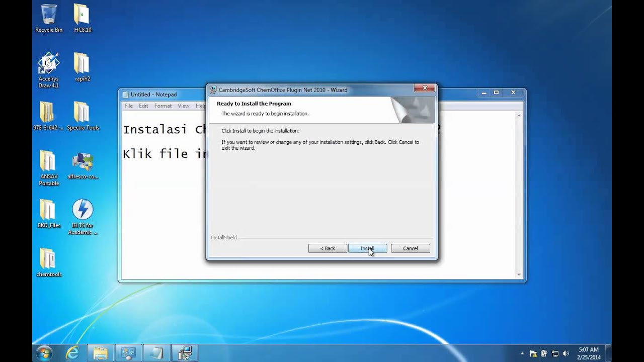Open the HC8.10 folder icon
Screen dimensions: 644x362
coord(83,19)
